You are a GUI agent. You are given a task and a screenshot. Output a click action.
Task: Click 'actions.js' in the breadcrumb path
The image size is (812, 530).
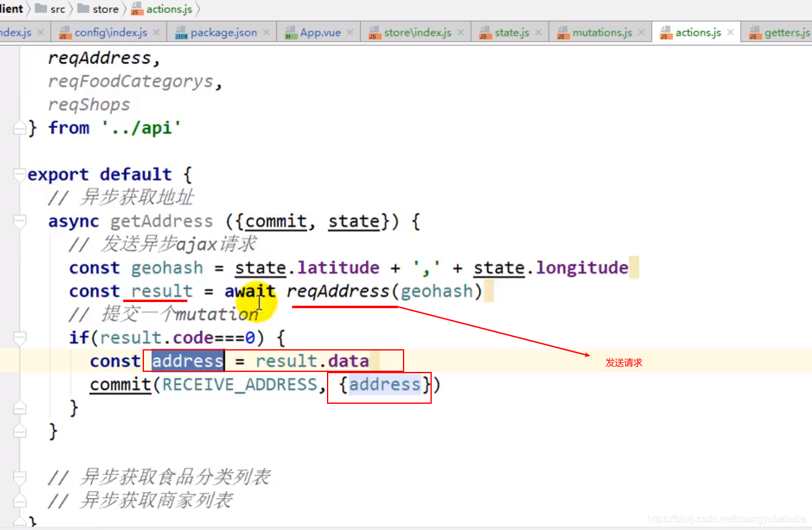tap(168, 9)
